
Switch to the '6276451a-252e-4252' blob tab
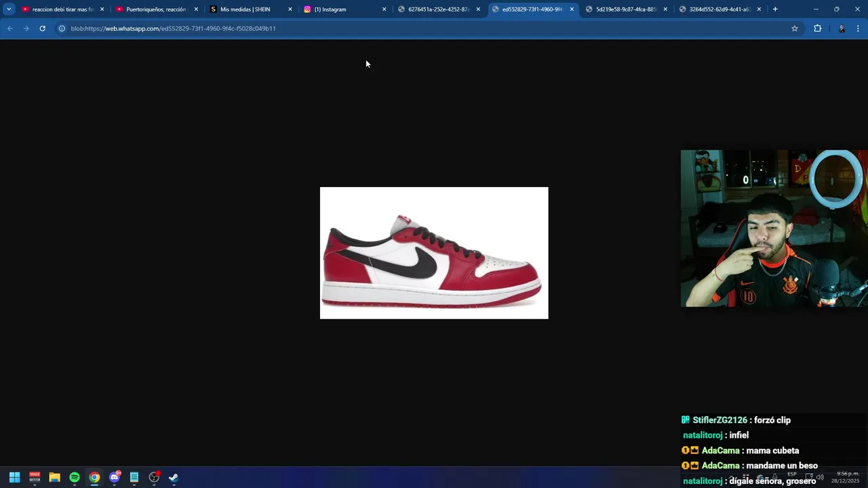coord(438,9)
